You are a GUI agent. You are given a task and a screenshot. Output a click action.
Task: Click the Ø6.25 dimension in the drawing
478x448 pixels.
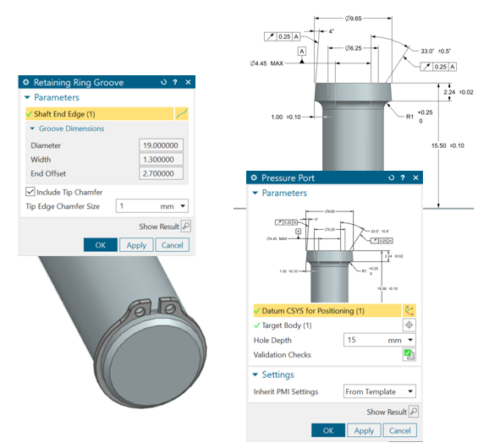(x=354, y=48)
